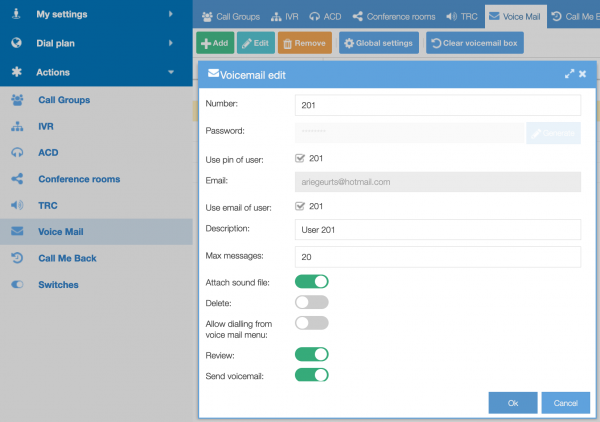Enable the Delete toggle
The image size is (600, 422).
coord(311,302)
